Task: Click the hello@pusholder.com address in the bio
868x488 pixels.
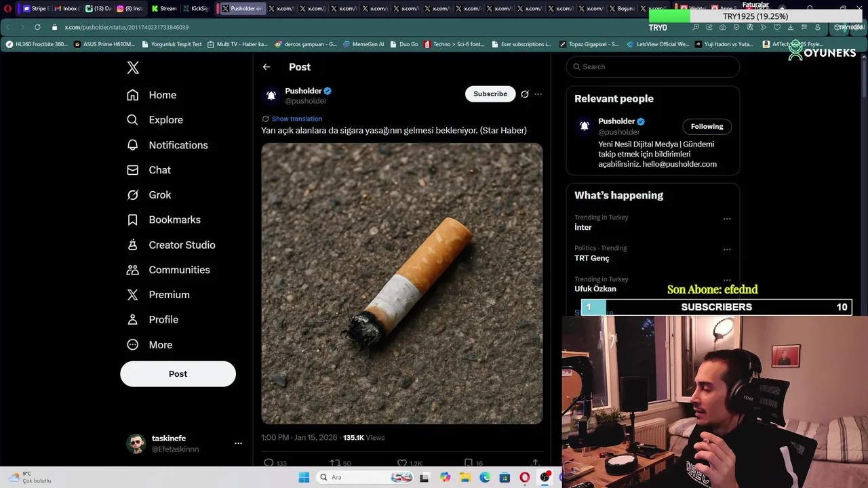Action: (679, 164)
